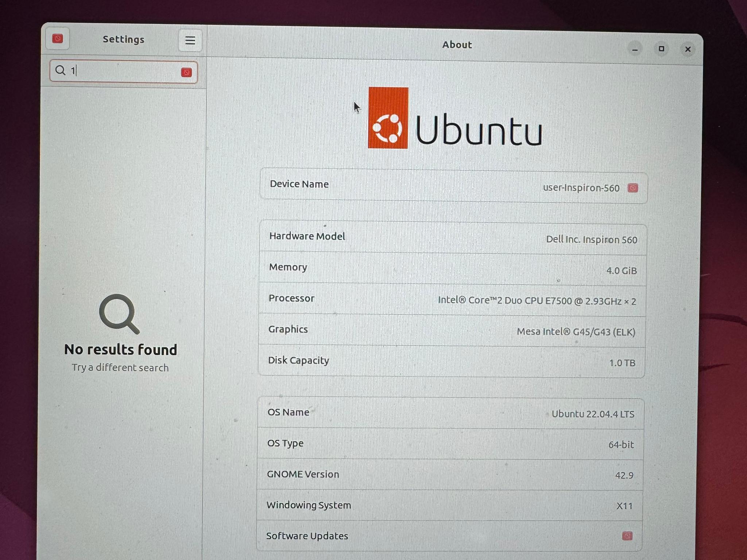
Task: Click the Try a different search hint
Action: pyautogui.click(x=120, y=367)
